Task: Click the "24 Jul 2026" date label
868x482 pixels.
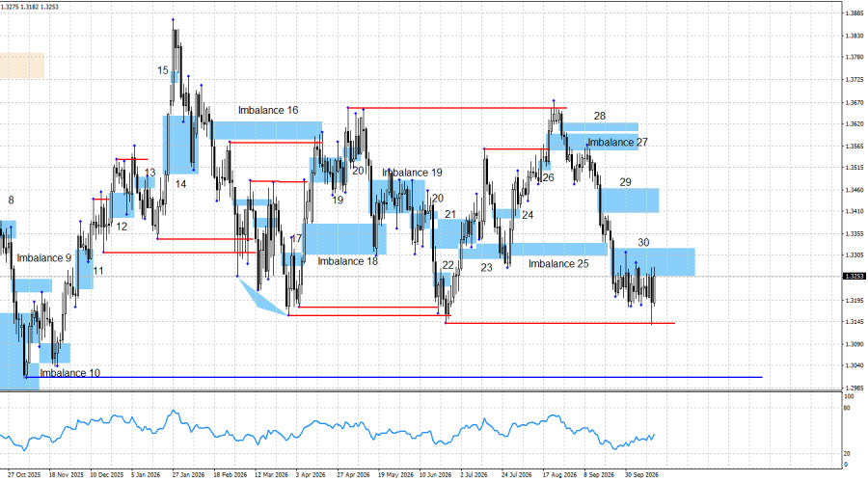Action: [x=517, y=475]
